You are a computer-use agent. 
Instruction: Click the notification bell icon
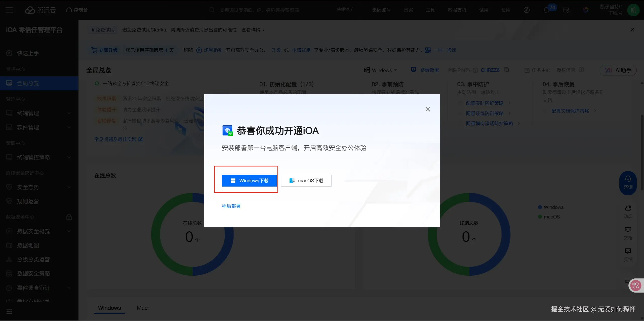click(546, 10)
